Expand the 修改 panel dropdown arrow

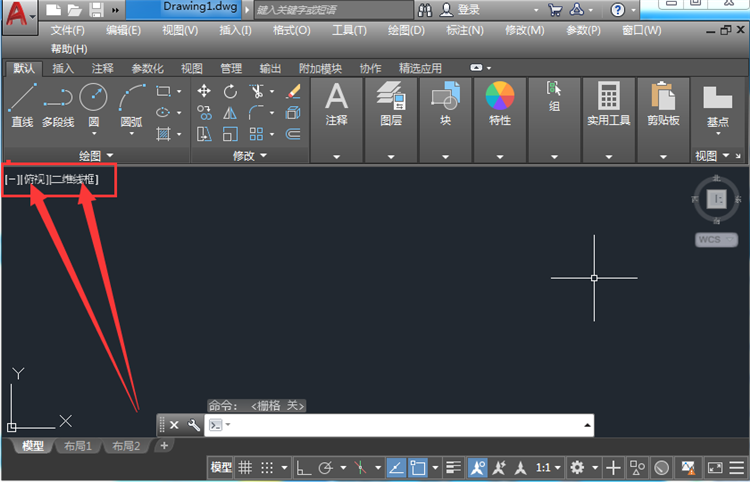tap(263, 155)
